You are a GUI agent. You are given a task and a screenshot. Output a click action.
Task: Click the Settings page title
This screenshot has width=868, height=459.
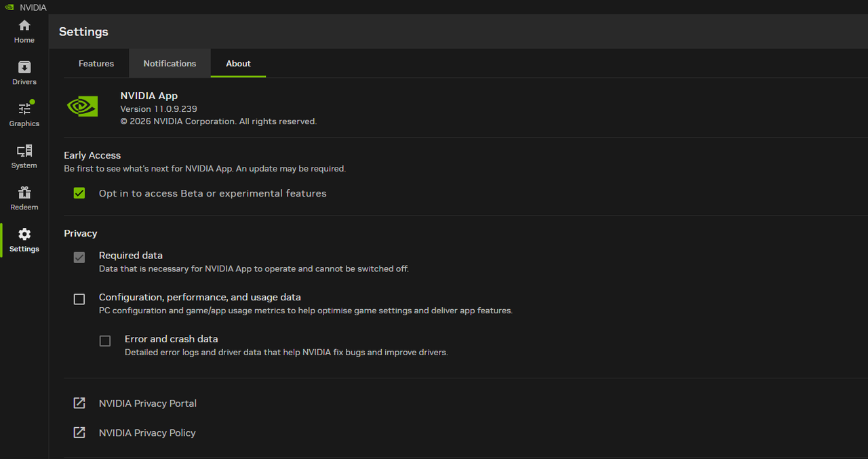[83, 32]
